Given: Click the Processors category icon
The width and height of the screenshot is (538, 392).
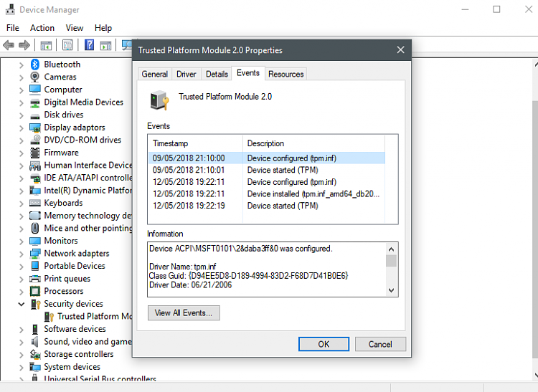Looking at the screenshot, I should click(x=34, y=291).
